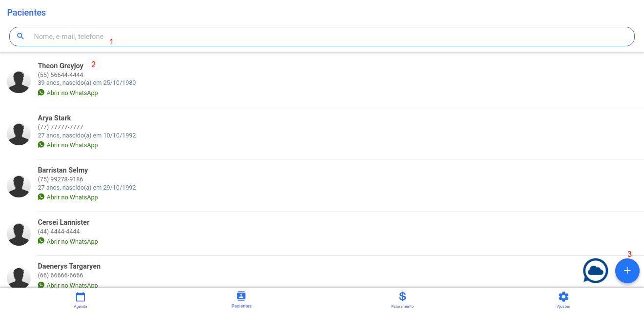Click Cersei Lannister's avatar
This screenshot has width=644, height=312.
(x=19, y=234)
